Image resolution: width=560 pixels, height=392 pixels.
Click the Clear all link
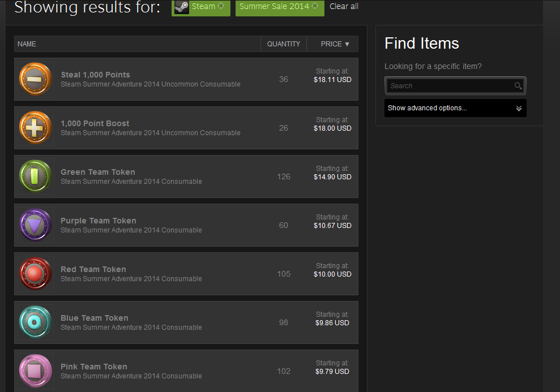click(x=344, y=6)
